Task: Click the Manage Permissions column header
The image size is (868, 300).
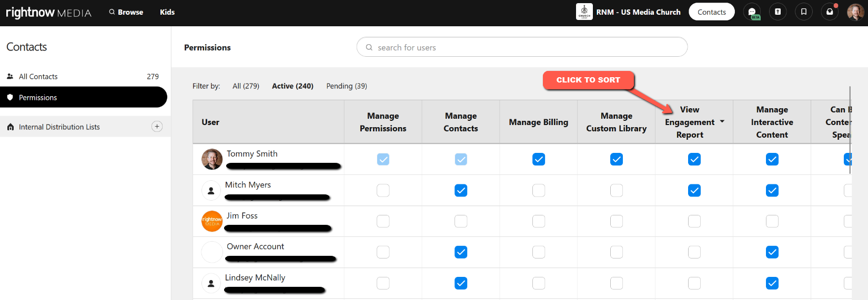Action: click(383, 122)
